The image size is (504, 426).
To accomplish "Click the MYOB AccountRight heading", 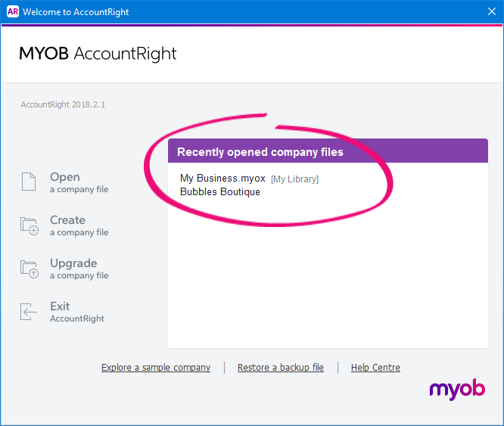I will click(x=98, y=54).
